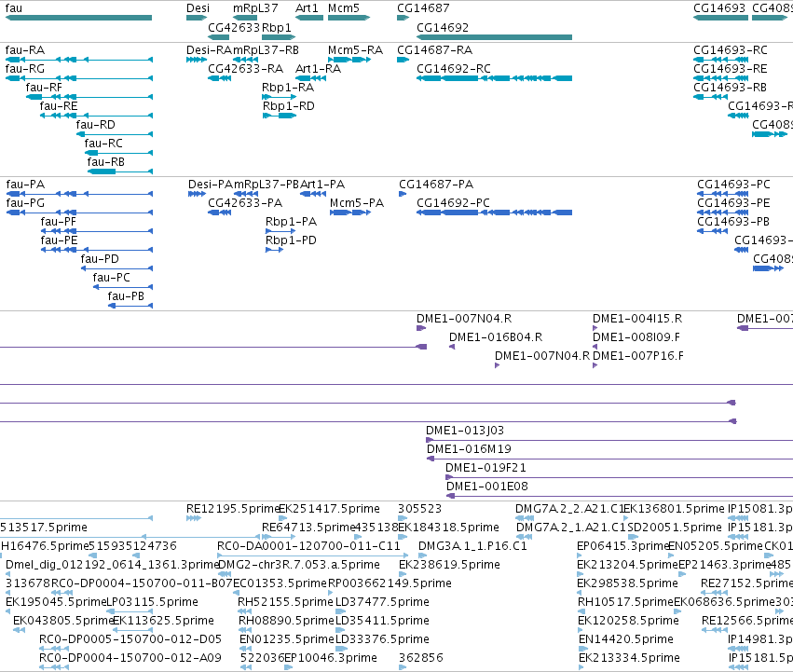Click the LD37477.5prime EST label

(382, 602)
